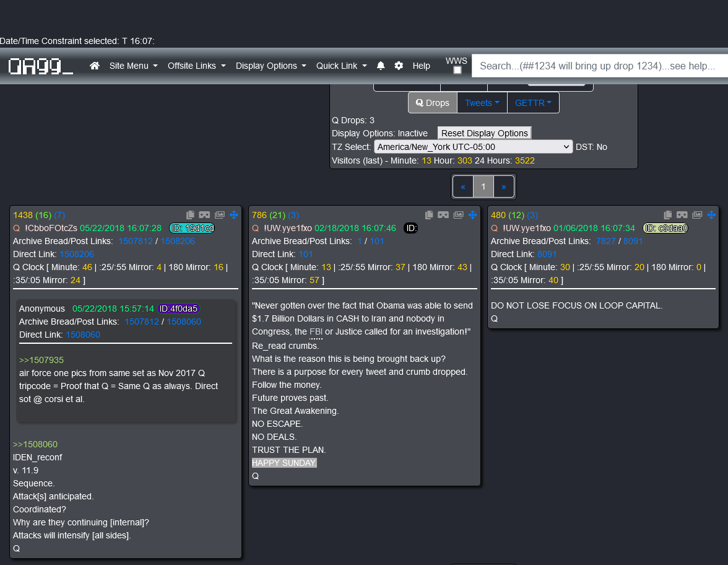Click the drop number 786
Image resolution: width=728 pixels, height=565 pixels.
[259, 215]
